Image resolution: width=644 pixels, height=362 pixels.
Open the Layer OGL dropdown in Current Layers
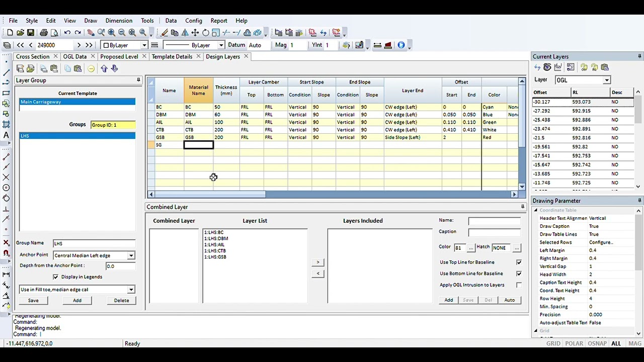click(x=607, y=80)
